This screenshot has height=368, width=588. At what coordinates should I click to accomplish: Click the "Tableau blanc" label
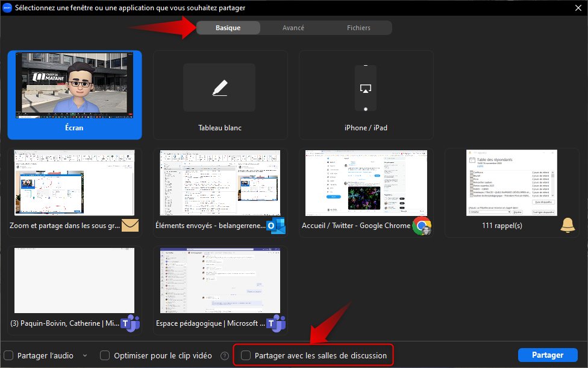220,128
